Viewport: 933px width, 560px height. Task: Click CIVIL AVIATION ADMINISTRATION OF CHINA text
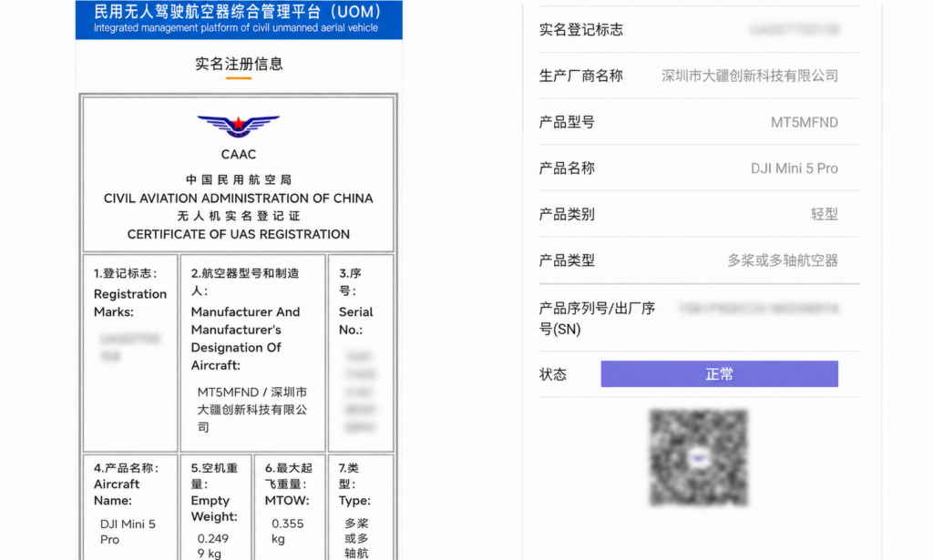tap(239, 199)
